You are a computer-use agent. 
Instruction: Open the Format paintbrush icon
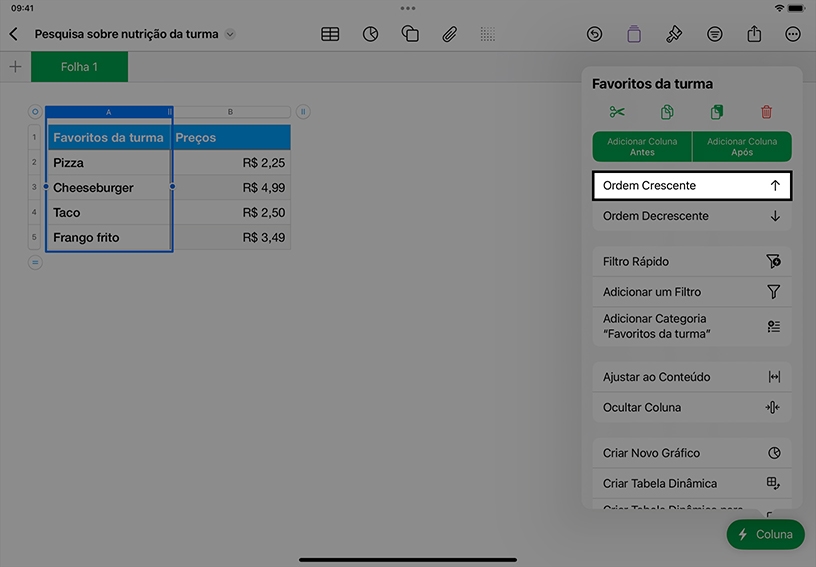[674, 34]
